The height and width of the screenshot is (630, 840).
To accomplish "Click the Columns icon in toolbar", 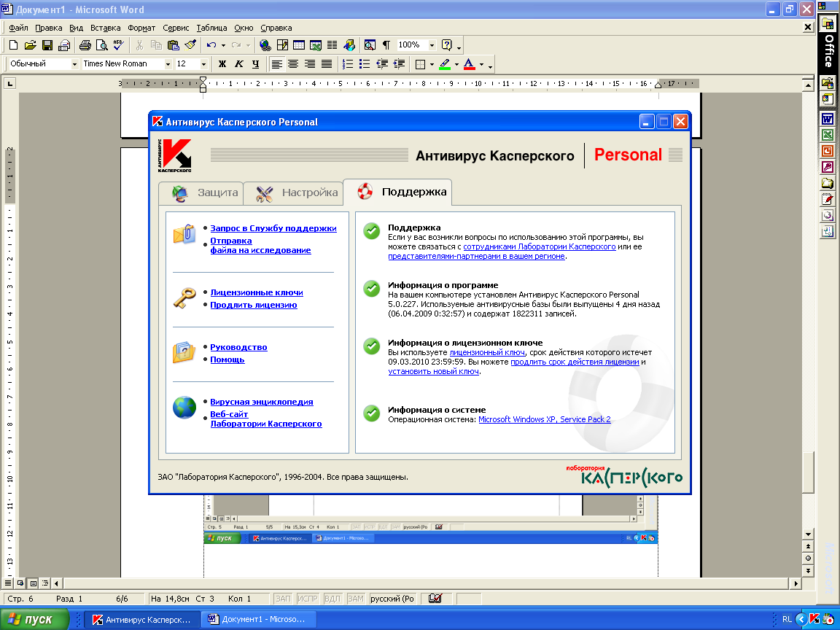I will (332, 45).
